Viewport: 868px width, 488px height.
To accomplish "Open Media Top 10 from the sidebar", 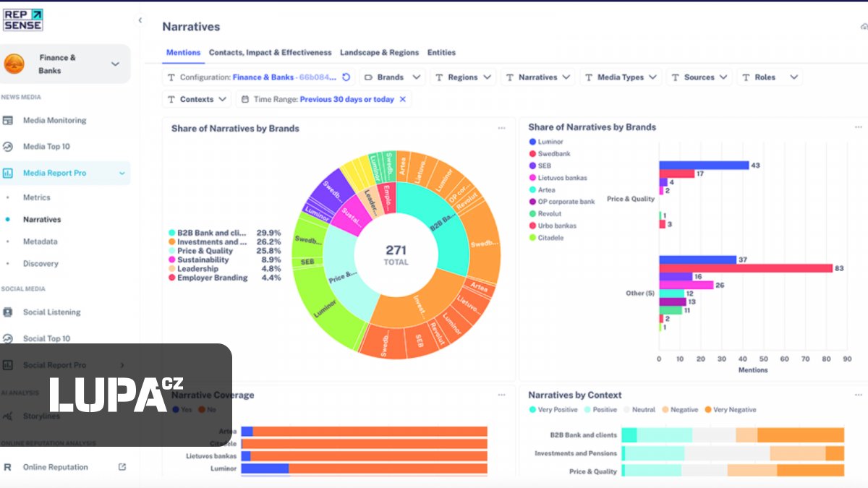I will [x=46, y=147].
